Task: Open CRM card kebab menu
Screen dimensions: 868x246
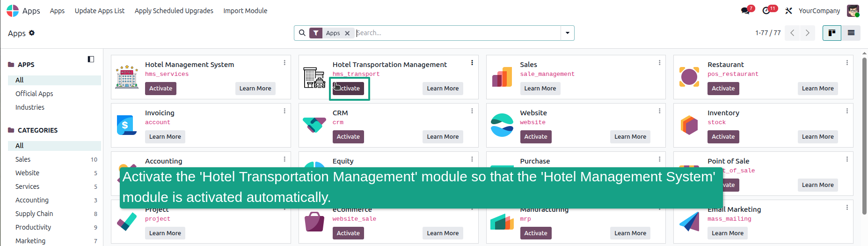Action: [x=472, y=111]
